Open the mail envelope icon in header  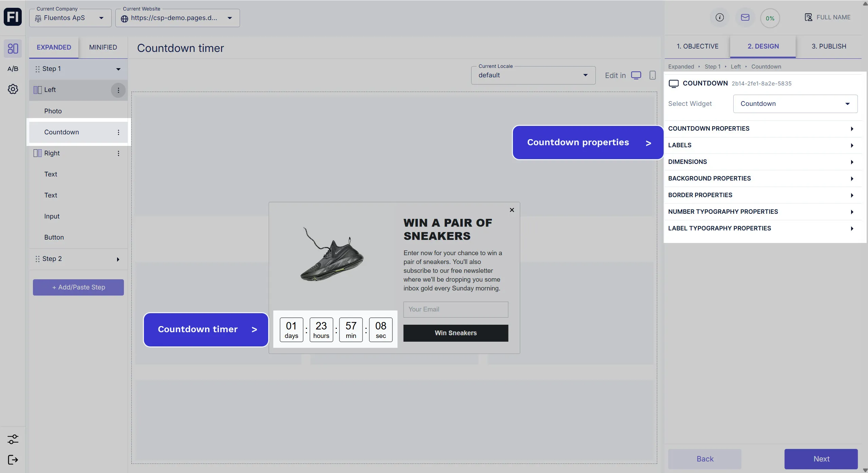click(x=745, y=18)
